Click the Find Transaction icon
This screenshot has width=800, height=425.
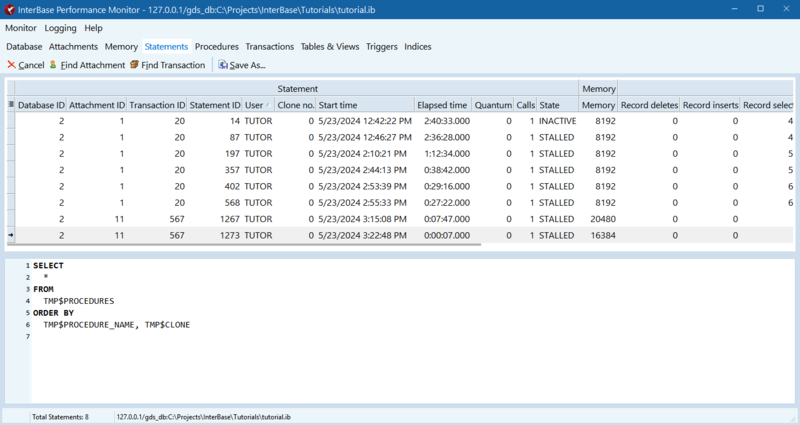tap(134, 65)
